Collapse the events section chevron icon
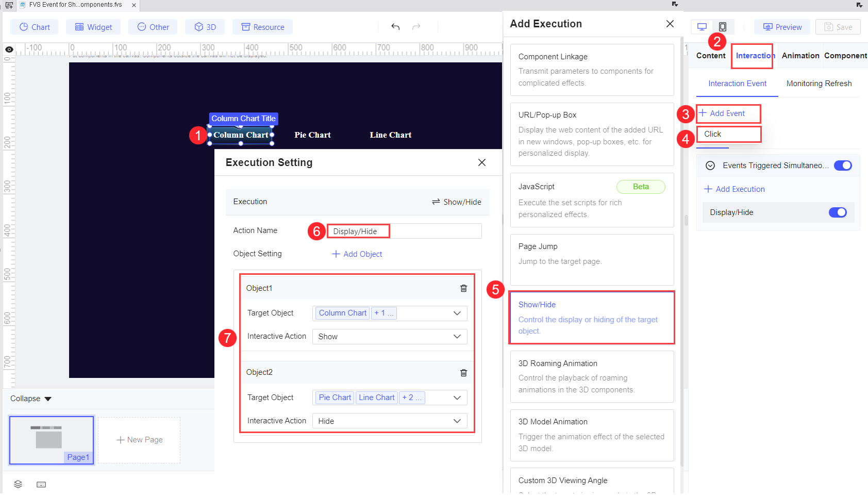The width and height of the screenshot is (868, 496). [710, 166]
